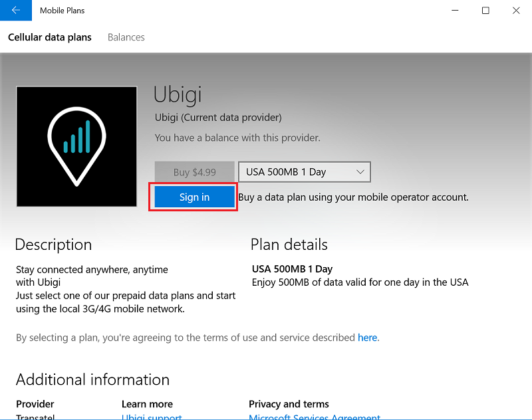Open the Ubigi support link
The image size is (532, 420).
tap(152, 417)
